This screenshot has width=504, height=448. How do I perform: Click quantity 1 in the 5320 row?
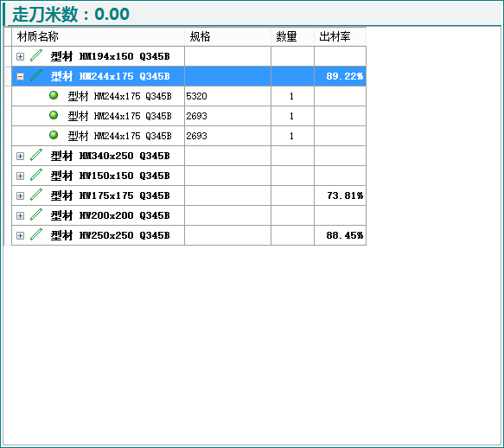[291, 96]
